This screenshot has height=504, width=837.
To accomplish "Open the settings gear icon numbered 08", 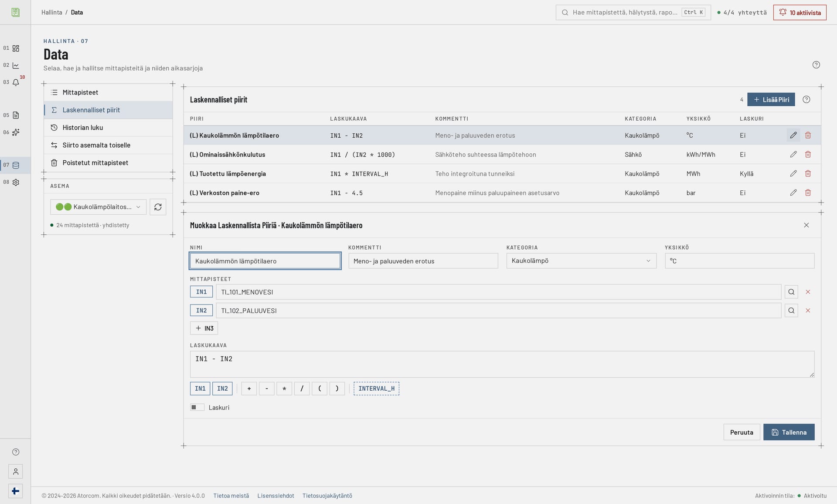I will pos(16,183).
